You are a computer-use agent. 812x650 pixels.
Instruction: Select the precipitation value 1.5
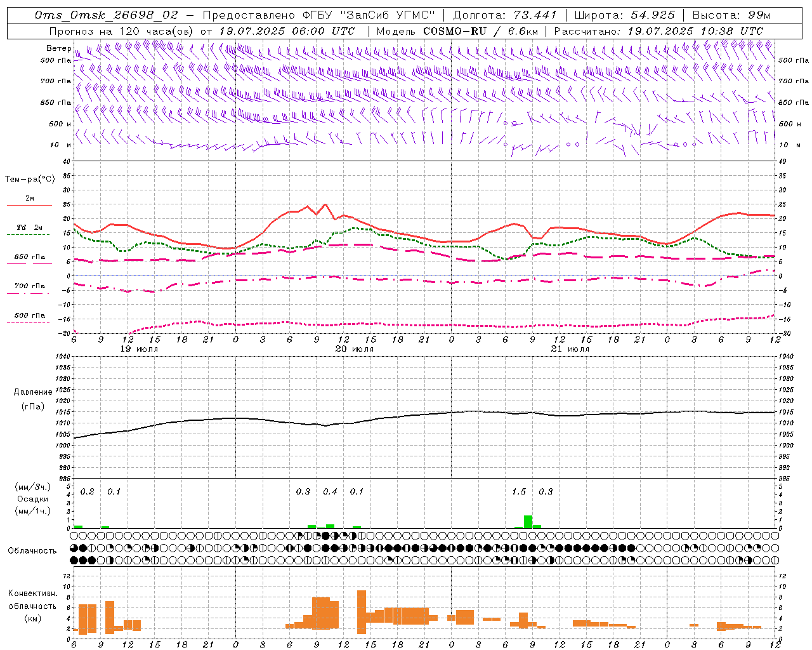coord(519,491)
